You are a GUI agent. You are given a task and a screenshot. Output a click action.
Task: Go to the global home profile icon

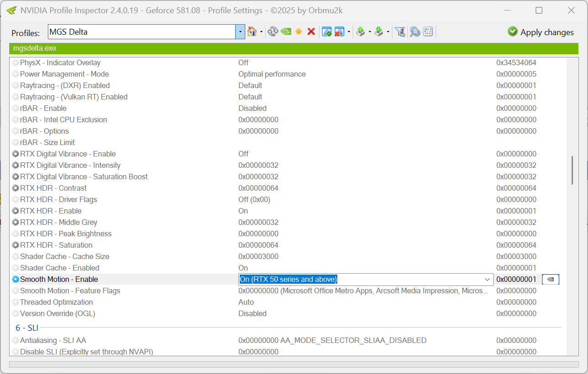pyautogui.click(x=252, y=31)
